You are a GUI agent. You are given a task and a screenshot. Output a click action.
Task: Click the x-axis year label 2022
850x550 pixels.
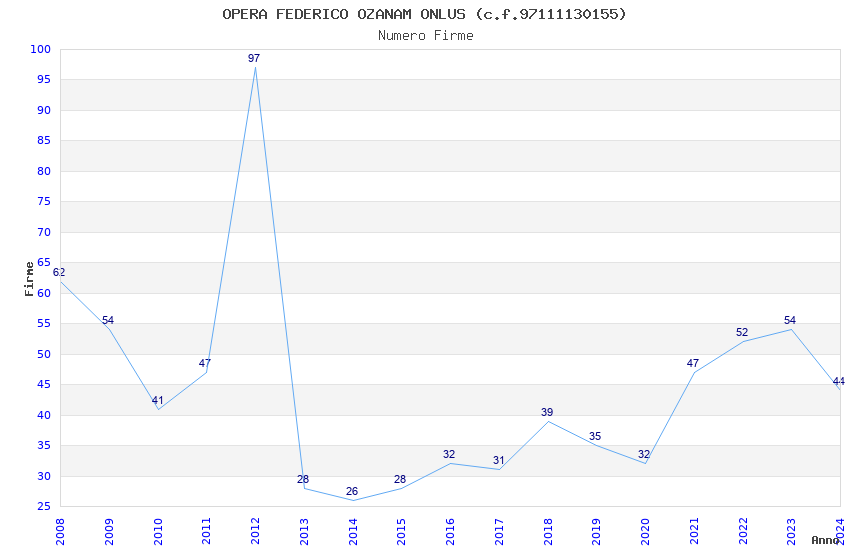point(743,532)
